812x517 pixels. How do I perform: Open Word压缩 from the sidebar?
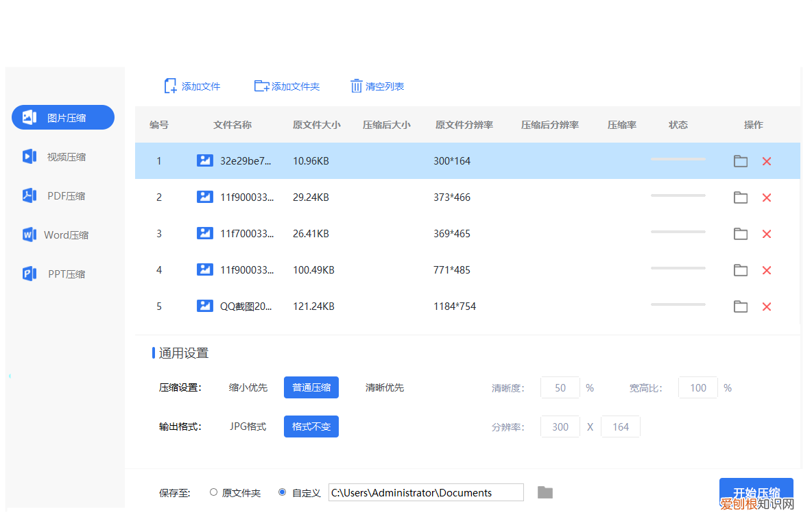[x=62, y=235]
